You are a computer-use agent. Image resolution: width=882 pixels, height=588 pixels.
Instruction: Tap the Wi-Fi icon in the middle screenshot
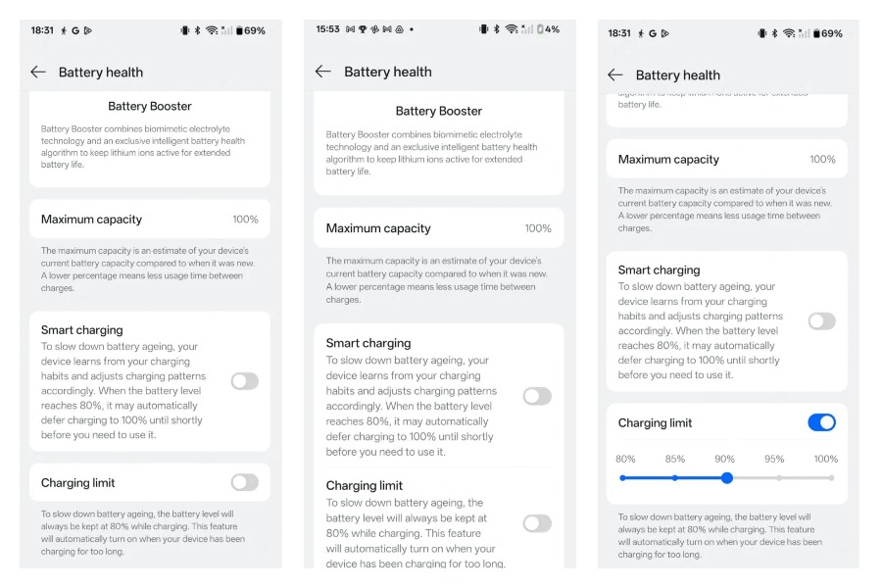coord(512,29)
